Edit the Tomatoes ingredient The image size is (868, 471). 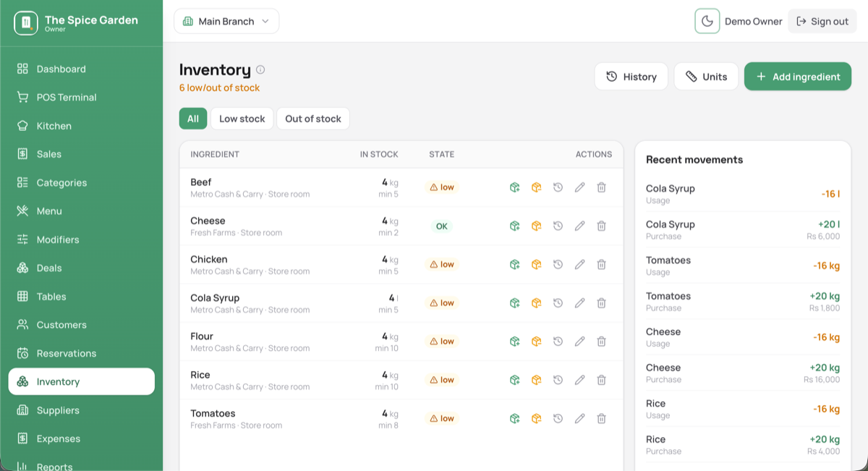click(579, 418)
